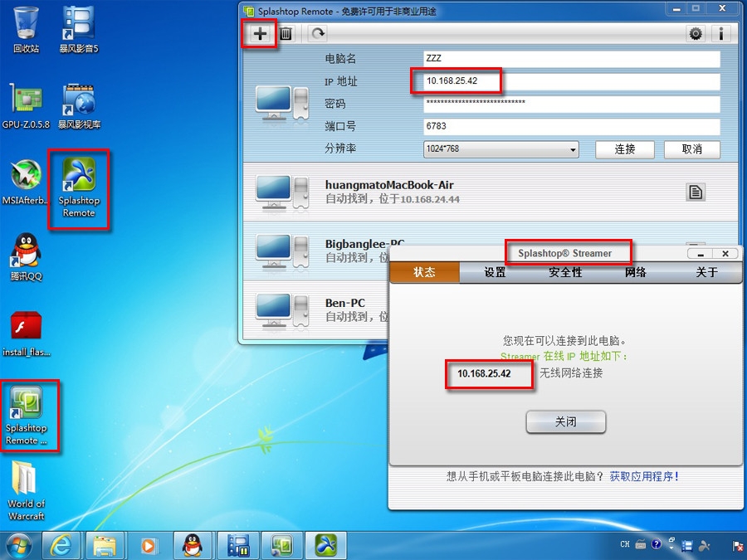The width and height of the screenshot is (747, 560).
Task: Open Recycle Bin desktop icon
Action: coord(27,30)
